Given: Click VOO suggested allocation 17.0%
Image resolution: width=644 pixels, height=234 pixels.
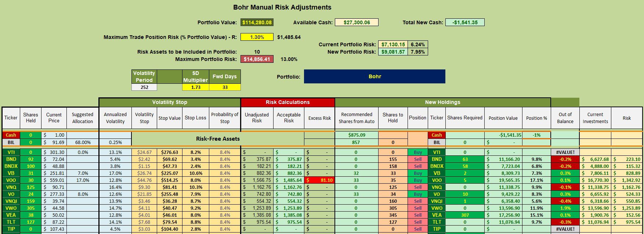Looking at the screenshot, I should pos(83,180).
